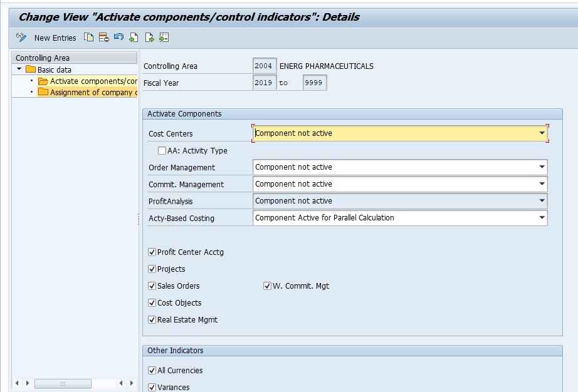Open the Cost Centers dropdown
The image size is (578, 392).
tap(542, 133)
